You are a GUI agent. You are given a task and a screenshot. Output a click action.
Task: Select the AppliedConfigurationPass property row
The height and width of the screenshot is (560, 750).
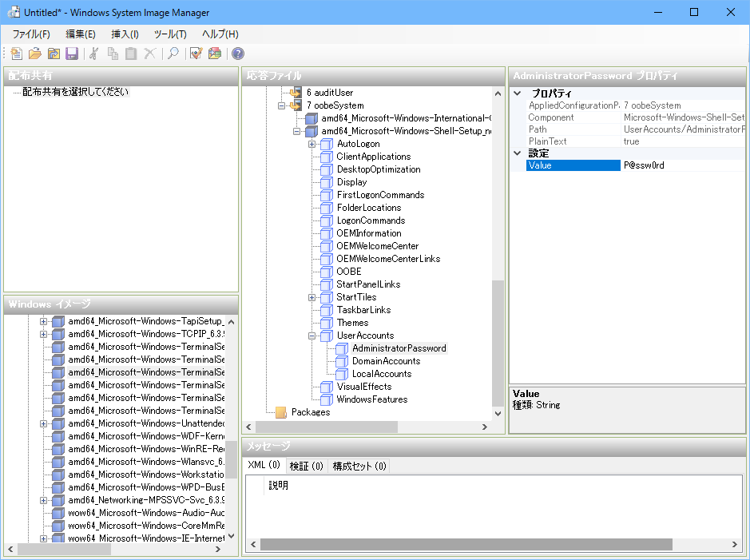coord(636,105)
